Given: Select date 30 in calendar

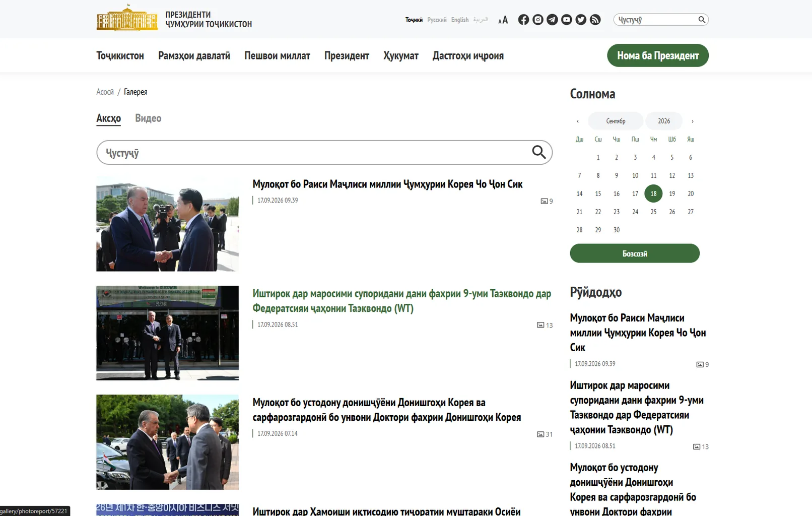Looking at the screenshot, I should [617, 230].
